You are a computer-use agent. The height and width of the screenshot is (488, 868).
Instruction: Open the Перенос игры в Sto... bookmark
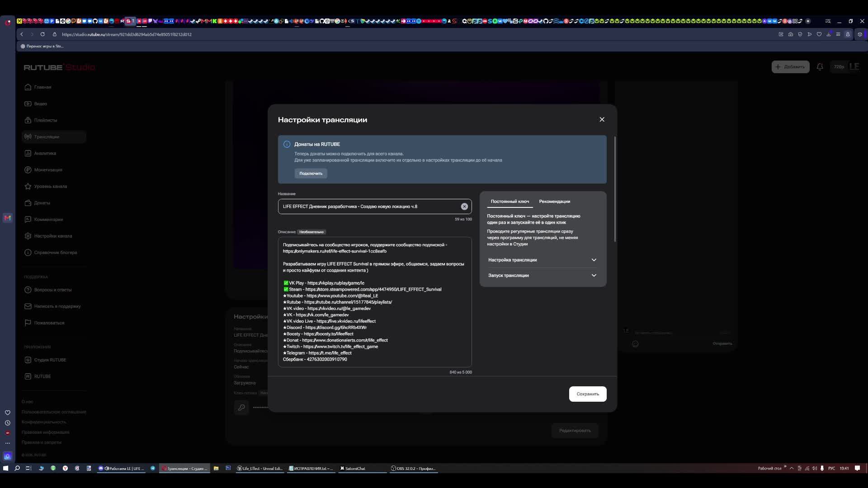pos(42,46)
